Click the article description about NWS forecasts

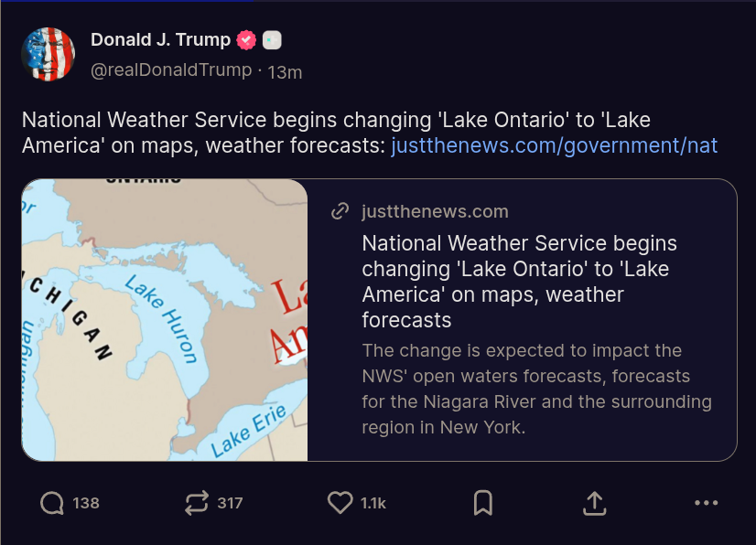click(x=536, y=389)
